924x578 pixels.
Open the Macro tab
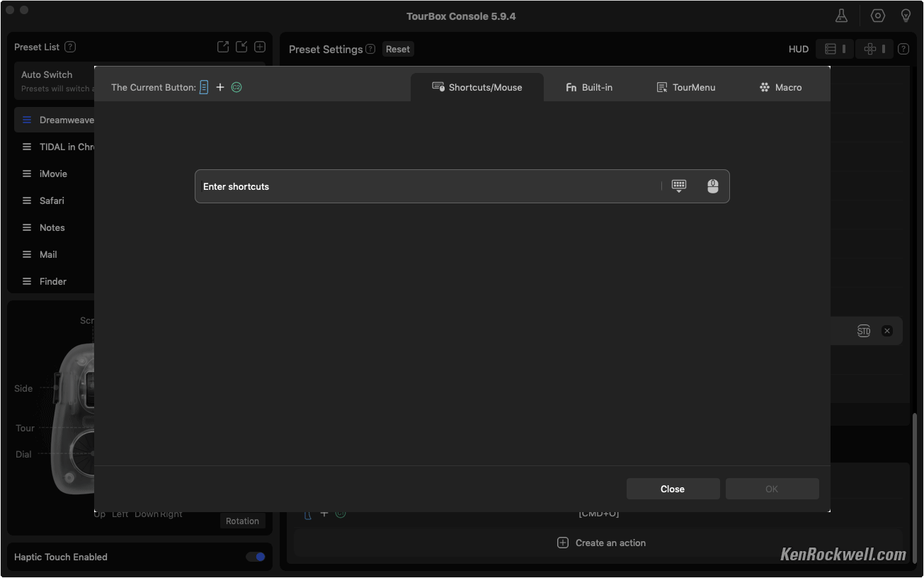pos(780,87)
